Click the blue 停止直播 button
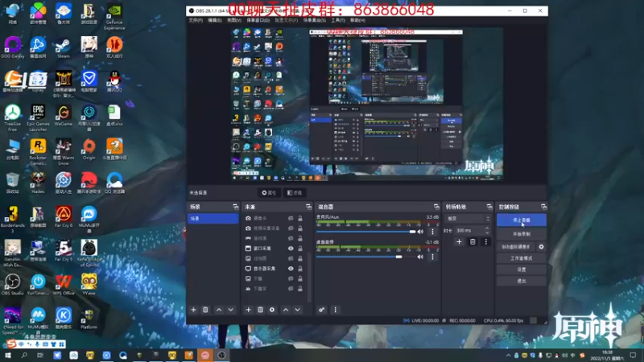 [521, 220]
